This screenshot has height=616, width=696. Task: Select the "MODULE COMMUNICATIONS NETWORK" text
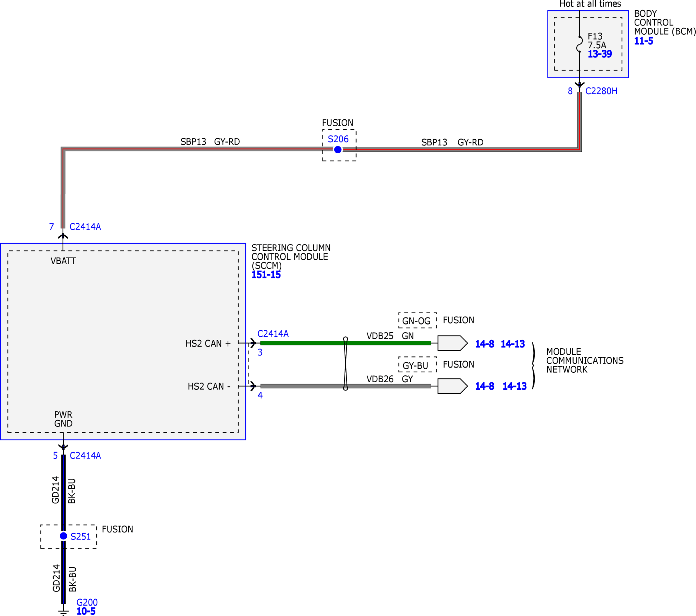(585, 360)
